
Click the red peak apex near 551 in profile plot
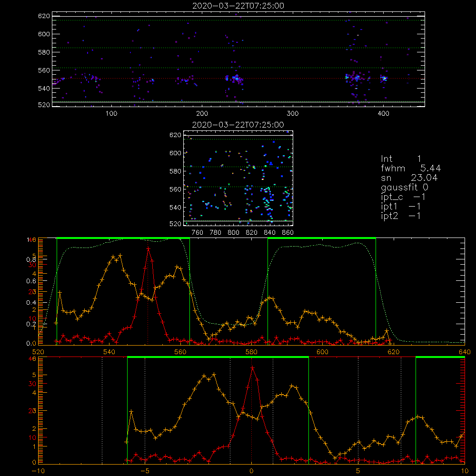tap(148, 248)
